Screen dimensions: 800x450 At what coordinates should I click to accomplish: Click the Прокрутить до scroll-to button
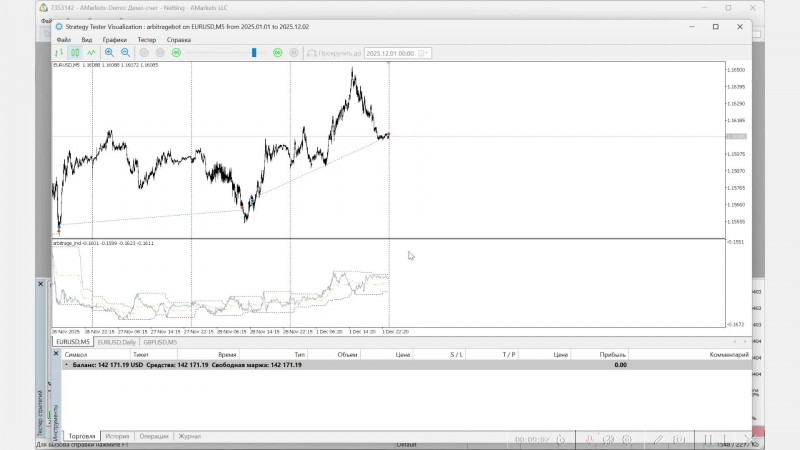334,53
